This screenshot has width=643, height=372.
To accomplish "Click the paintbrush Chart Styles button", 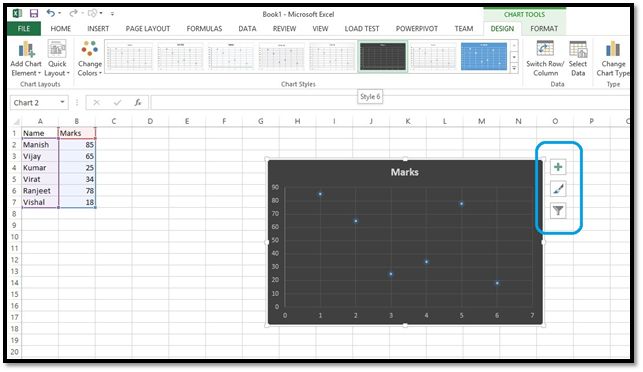I will coord(558,189).
